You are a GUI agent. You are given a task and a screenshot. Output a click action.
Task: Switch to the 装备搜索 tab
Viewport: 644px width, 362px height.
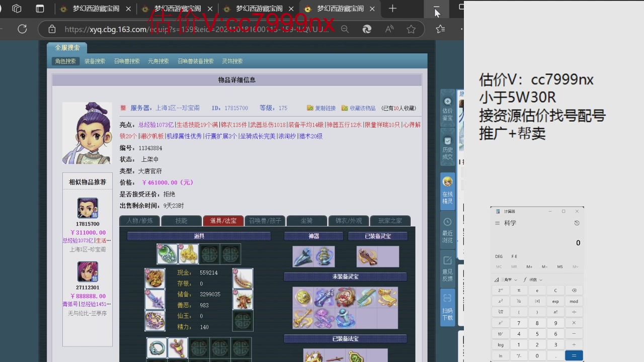95,61
